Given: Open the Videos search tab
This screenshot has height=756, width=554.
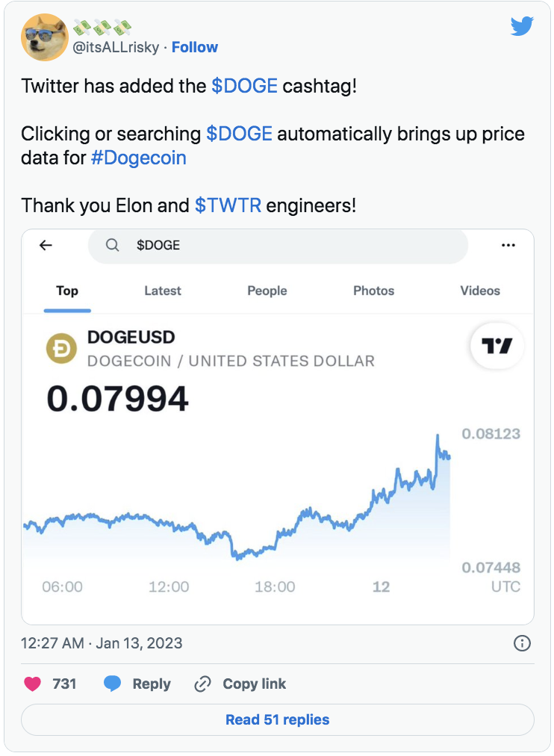Looking at the screenshot, I should point(480,291).
